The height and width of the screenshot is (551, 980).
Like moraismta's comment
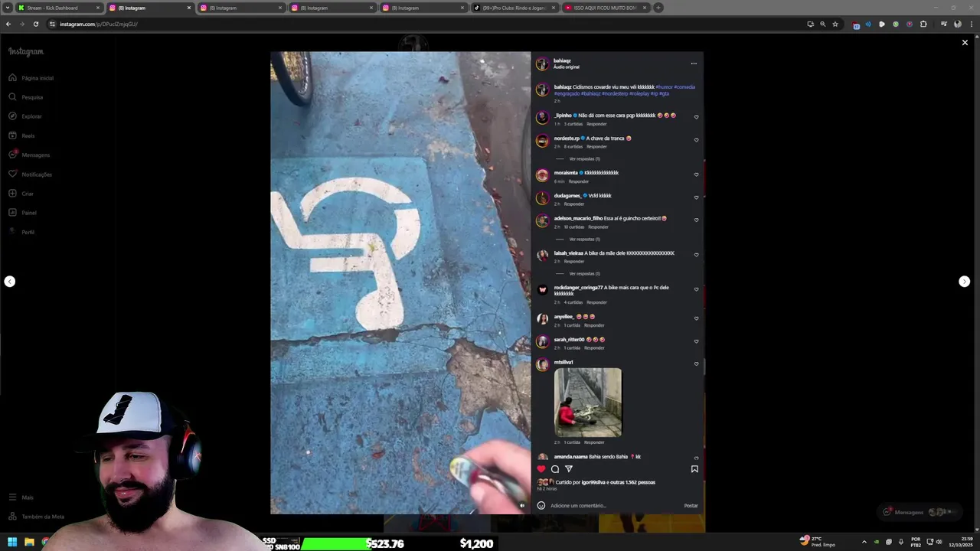[x=696, y=174]
